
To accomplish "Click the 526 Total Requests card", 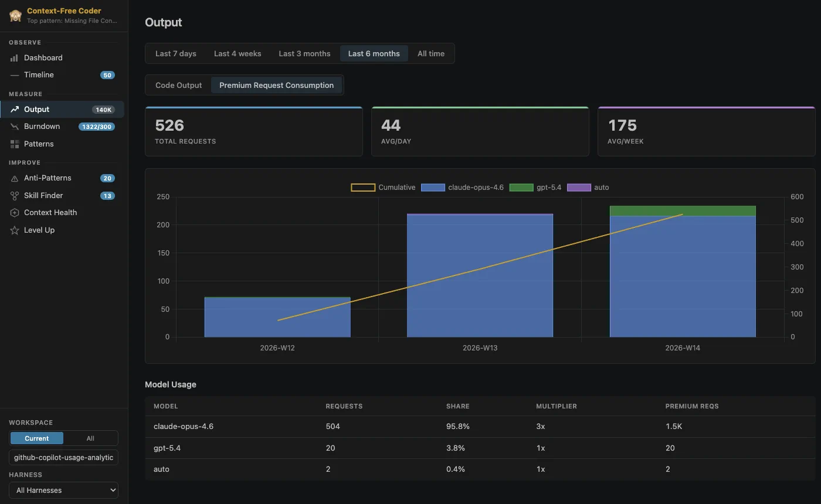I will click(254, 131).
